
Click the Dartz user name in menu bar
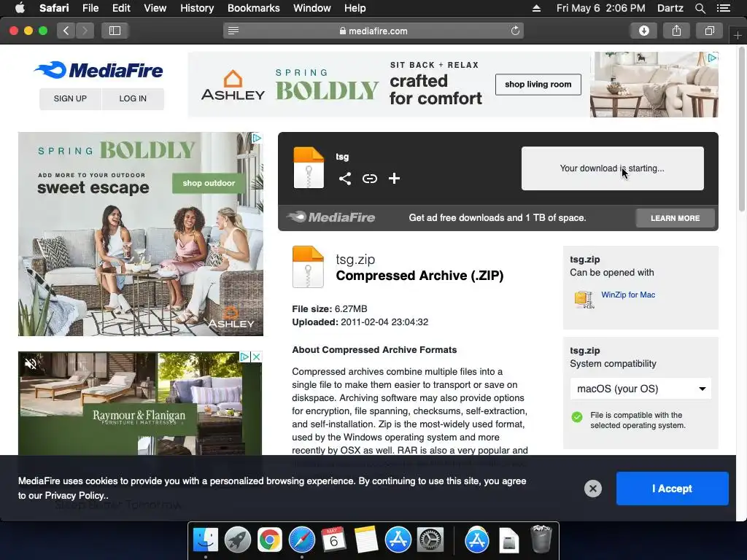pos(670,8)
